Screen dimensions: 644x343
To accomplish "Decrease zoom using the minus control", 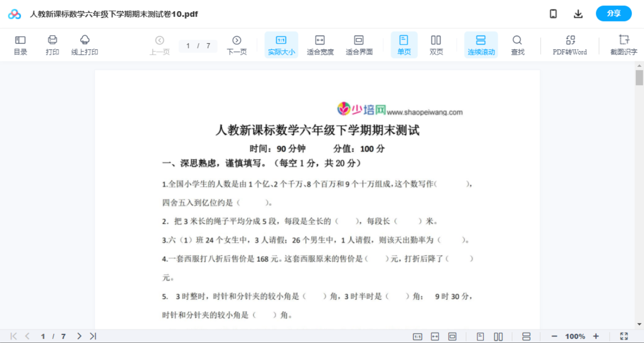I will 555,336.
